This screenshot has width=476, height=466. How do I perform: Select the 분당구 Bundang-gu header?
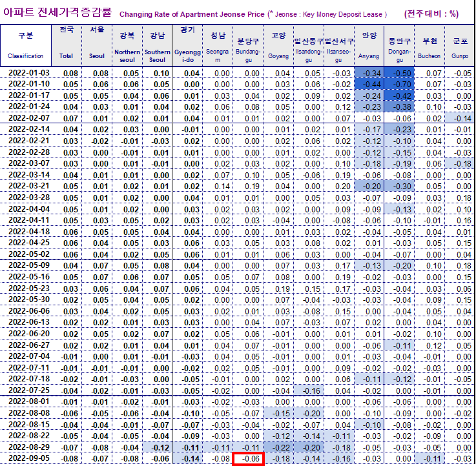[x=248, y=46]
